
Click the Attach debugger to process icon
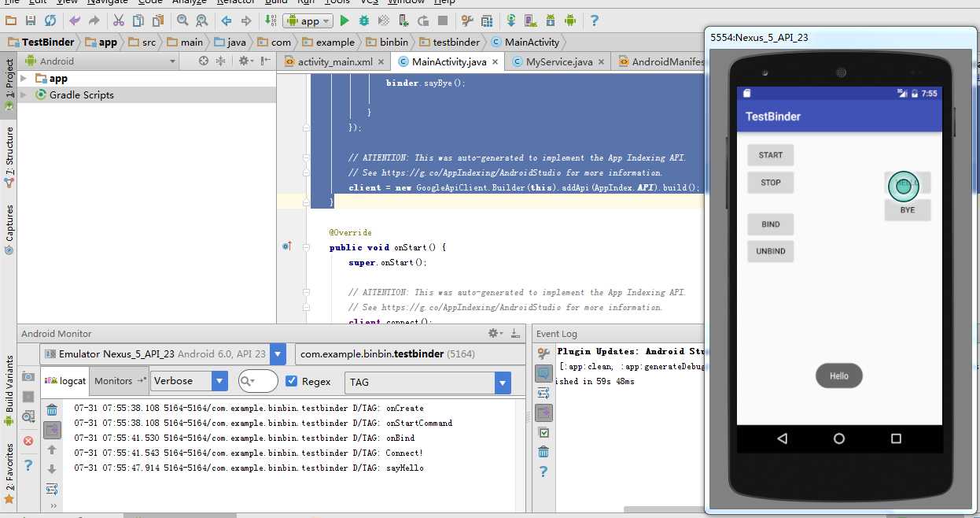pyautogui.click(x=403, y=20)
